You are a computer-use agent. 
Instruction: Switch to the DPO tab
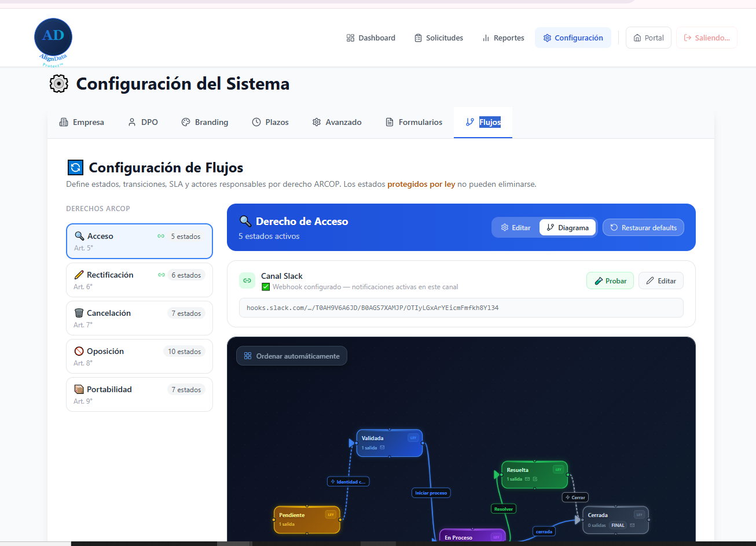coord(142,122)
